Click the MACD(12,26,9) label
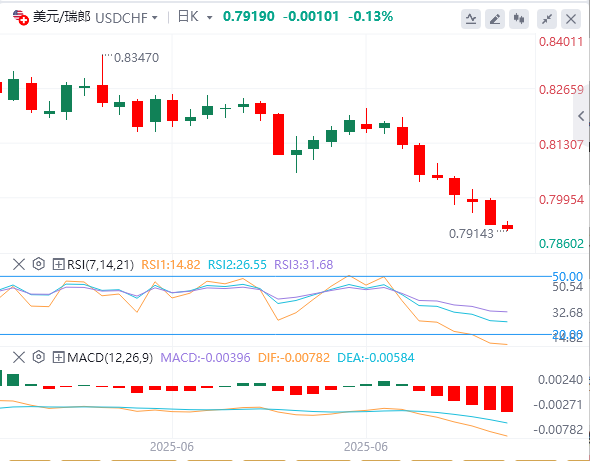 (x=110, y=358)
